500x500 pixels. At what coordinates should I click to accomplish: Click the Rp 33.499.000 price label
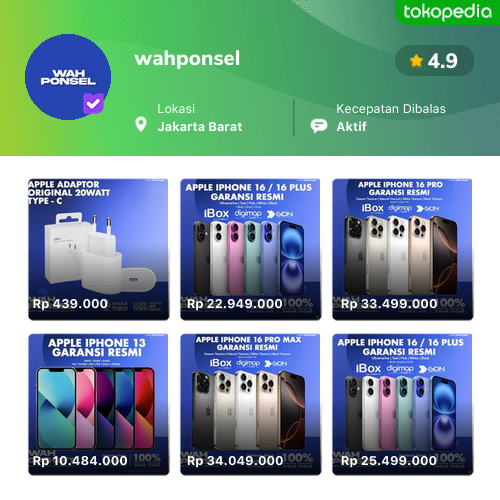(x=389, y=304)
